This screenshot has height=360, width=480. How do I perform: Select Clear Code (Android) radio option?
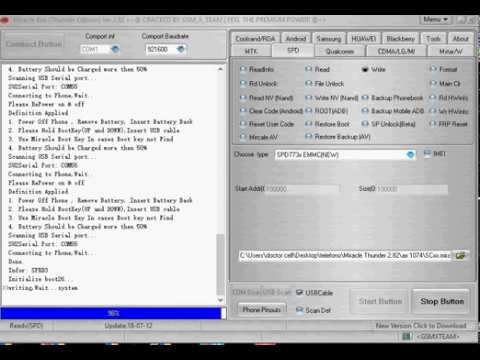(271, 111)
